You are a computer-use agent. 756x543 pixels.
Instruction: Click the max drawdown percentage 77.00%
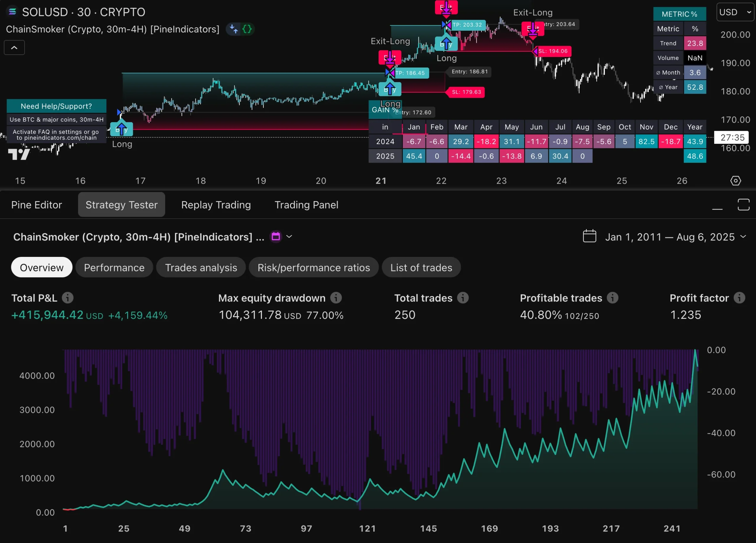pyautogui.click(x=325, y=315)
